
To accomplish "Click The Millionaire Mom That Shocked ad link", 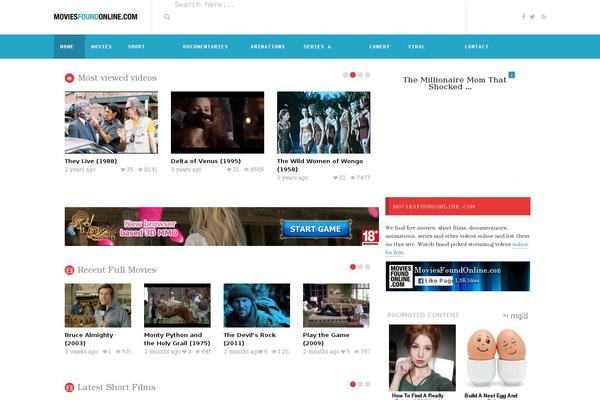I will click(455, 83).
